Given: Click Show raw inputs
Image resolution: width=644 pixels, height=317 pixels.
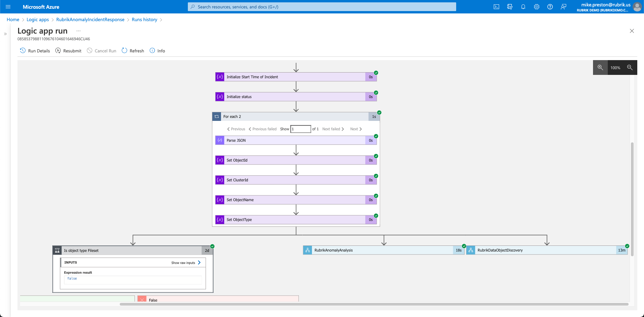Looking at the screenshot, I should click(x=186, y=263).
